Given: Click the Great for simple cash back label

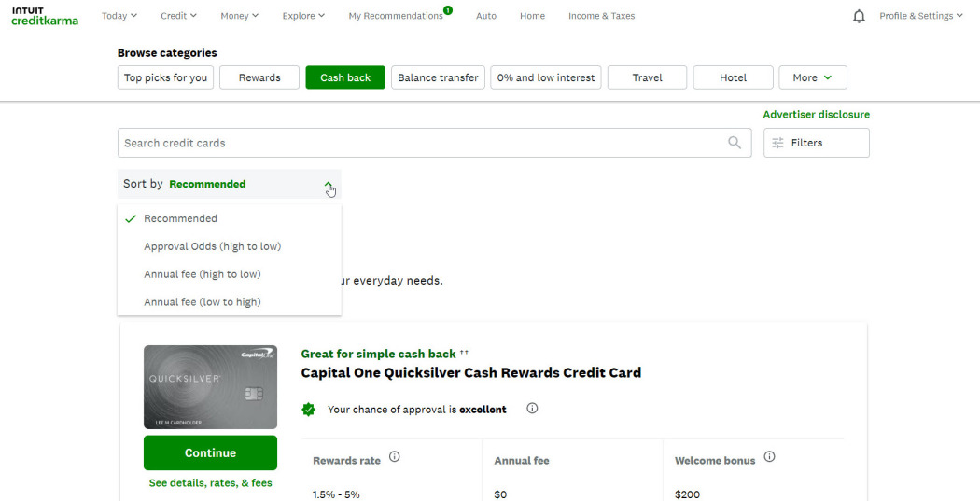Looking at the screenshot, I should coord(379,354).
